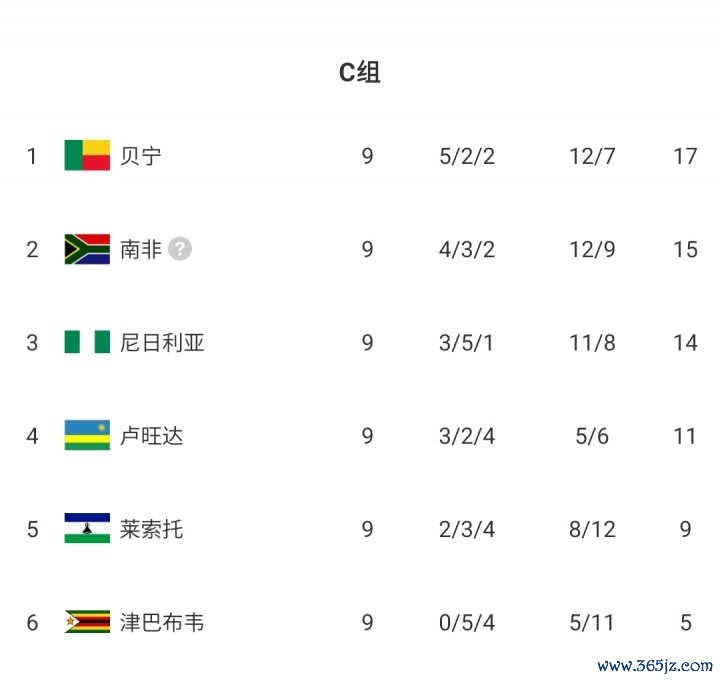Click South Africa's 4/3/2 record
Screen dimensions: 720x681
467,249
